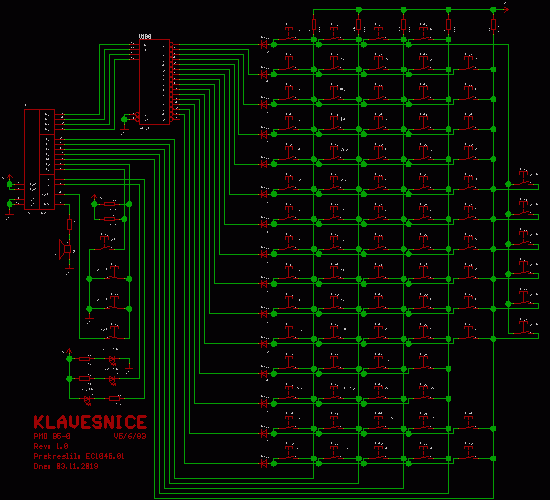
Task: Select the ground symbol below the speaker
Action: [x=69, y=269]
